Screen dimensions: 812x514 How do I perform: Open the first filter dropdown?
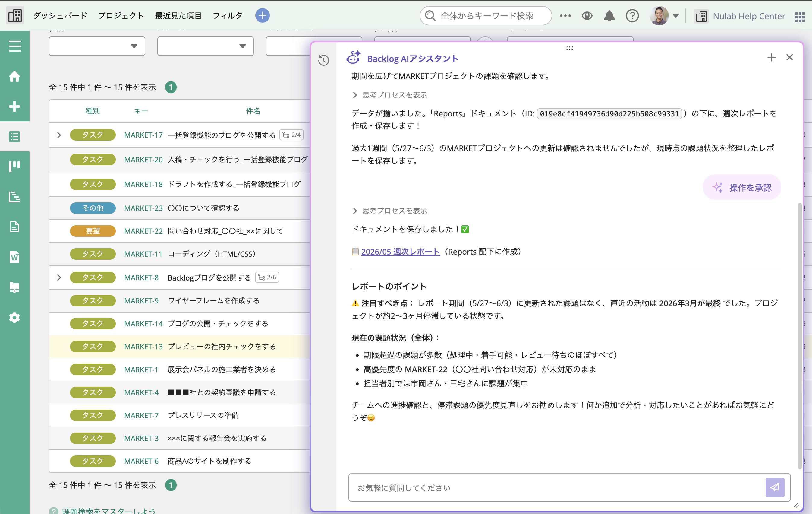[x=97, y=46]
